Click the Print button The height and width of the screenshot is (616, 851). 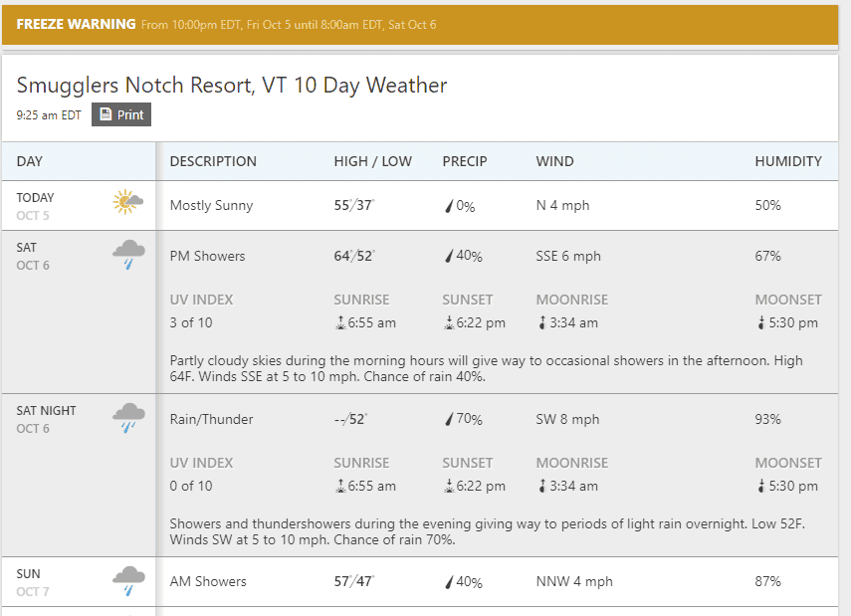121,114
